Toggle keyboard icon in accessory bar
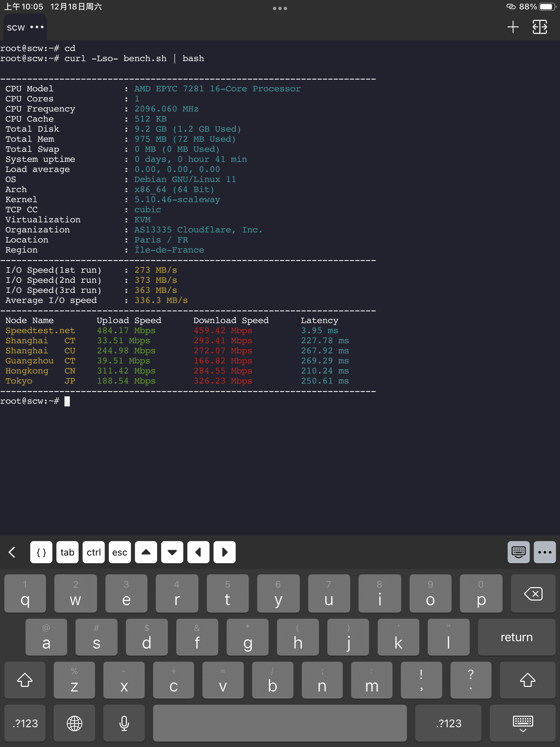Screen dimensions: 560x747 click(x=518, y=552)
